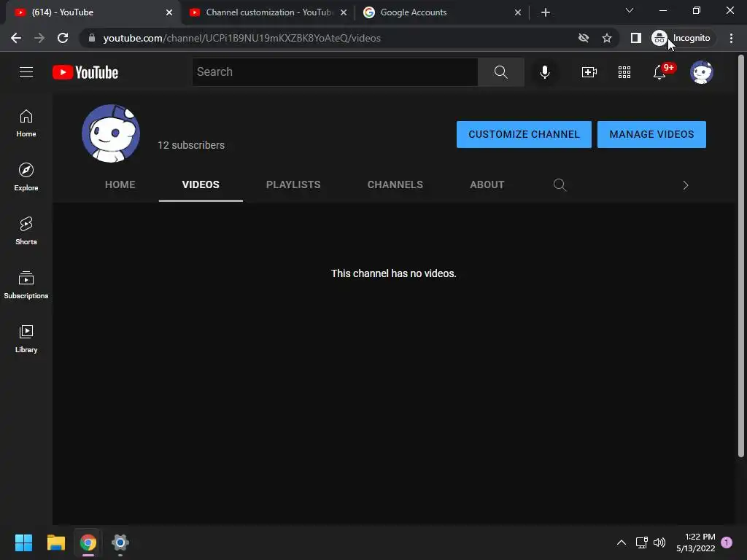Click Chrome icon in taskbar

[88, 542]
